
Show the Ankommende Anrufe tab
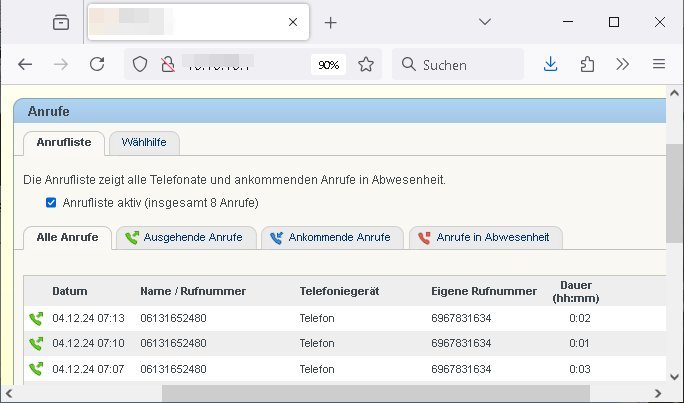pyautogui.click(x=331, y=238)
